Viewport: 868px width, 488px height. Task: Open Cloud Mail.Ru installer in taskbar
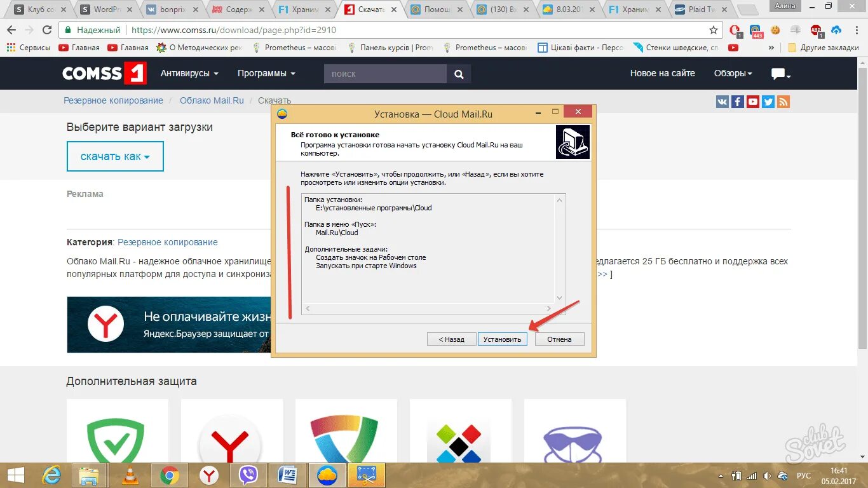(x=327, y=475)
